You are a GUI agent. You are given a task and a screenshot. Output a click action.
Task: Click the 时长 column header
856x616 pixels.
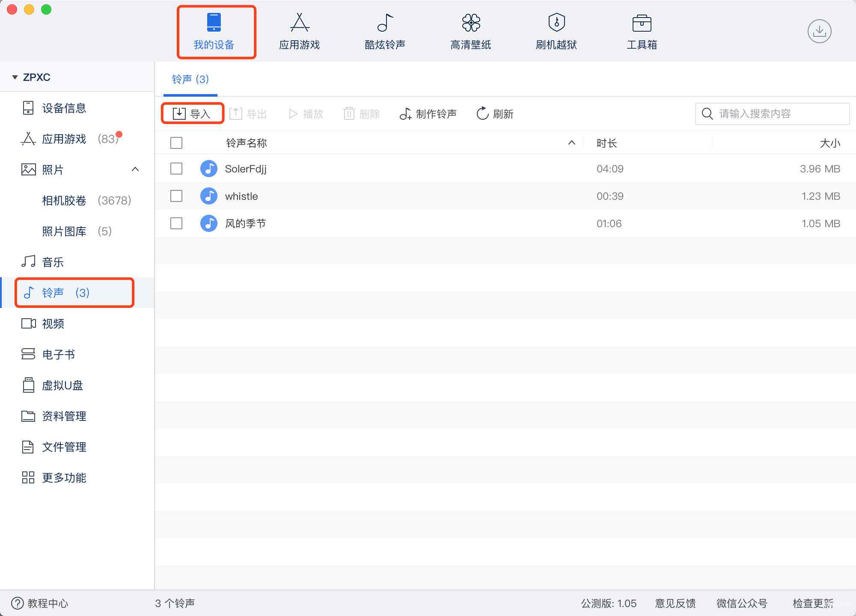click(x=607, y=143)
